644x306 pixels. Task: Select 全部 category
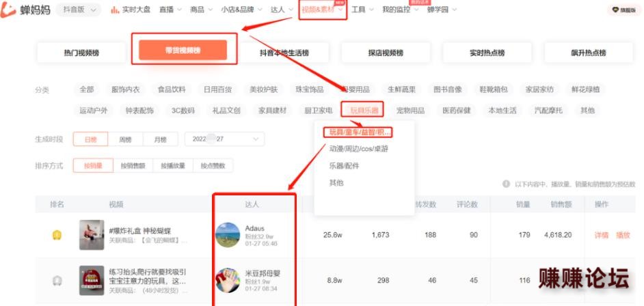pos(87,89)
